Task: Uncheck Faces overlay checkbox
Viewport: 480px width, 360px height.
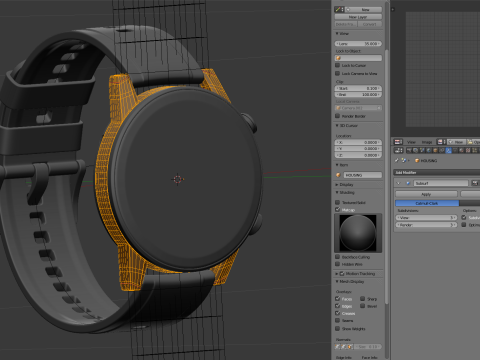Action: [337, 299]
